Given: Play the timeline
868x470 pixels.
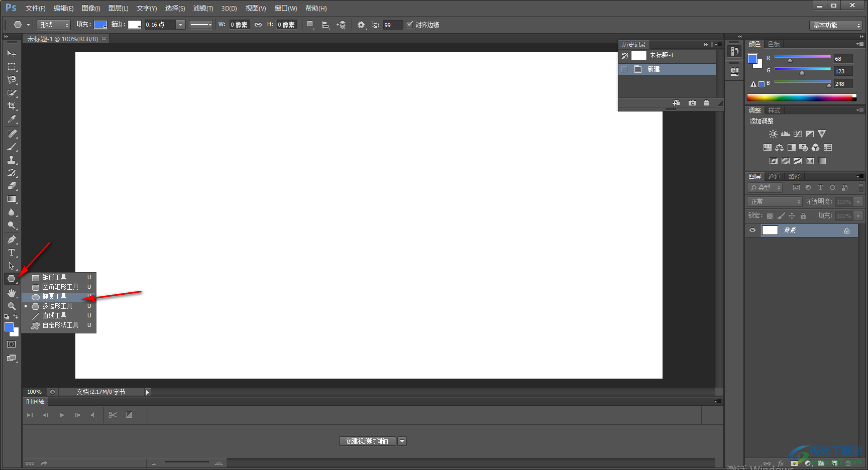Looking at the screenshot, I should [x=62, y=415].
